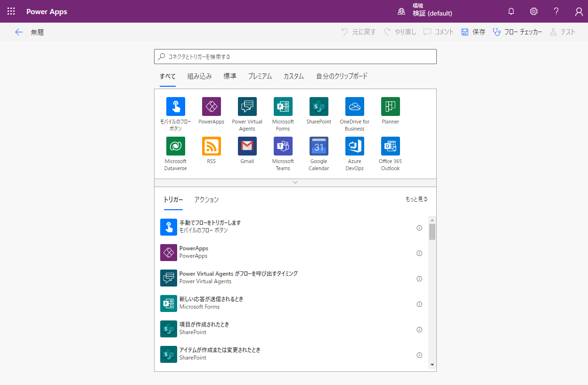Switch to the カスタム tab
Screen dimensions: 588x385
point(294,76)
